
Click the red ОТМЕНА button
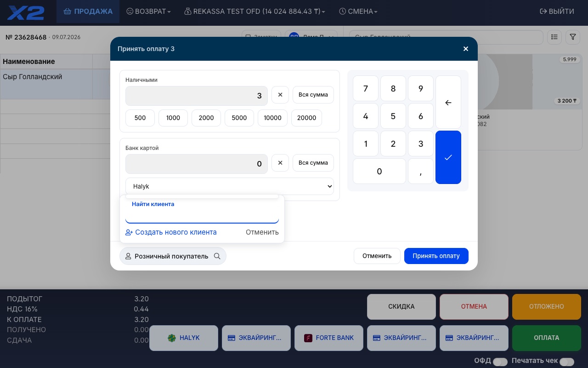(x=474, y=307)
